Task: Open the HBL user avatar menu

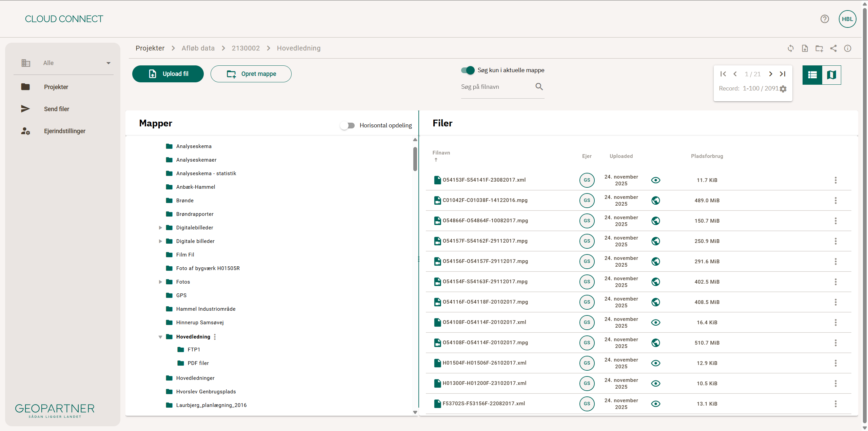Action: [847, 19]
